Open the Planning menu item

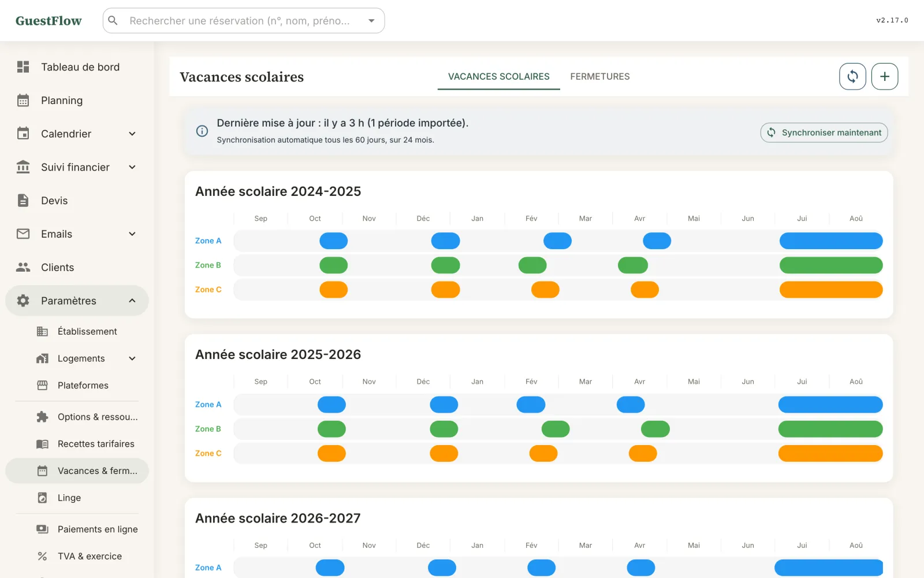tap(77, 101)
